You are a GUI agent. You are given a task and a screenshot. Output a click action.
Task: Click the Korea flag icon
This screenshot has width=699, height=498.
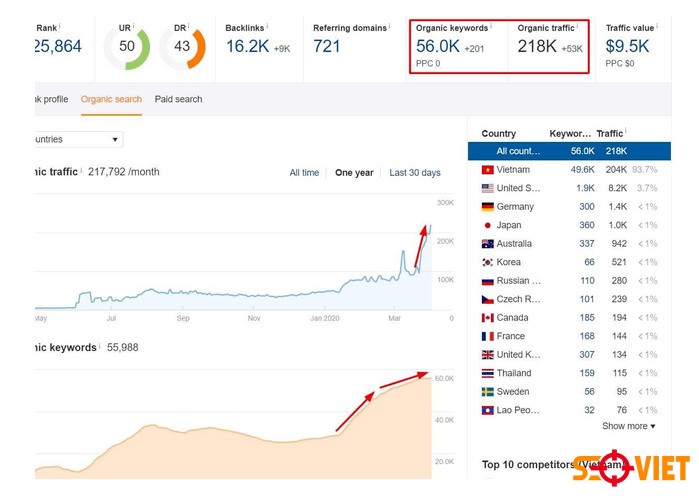pos(488,262)
